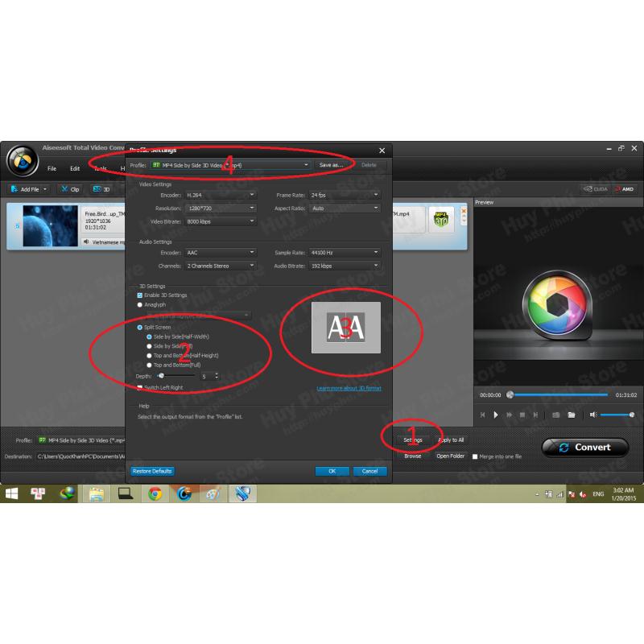The width and height of the screenshot is (644, 644).
Task: Select the Split Screen radio option
Action: pos(139,328)
